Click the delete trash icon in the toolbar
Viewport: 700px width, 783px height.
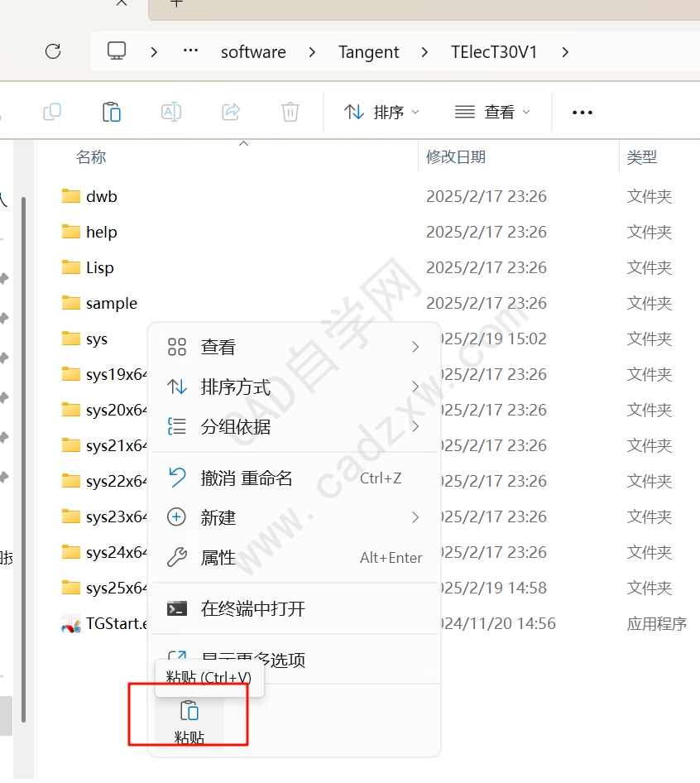pos(290,112)
